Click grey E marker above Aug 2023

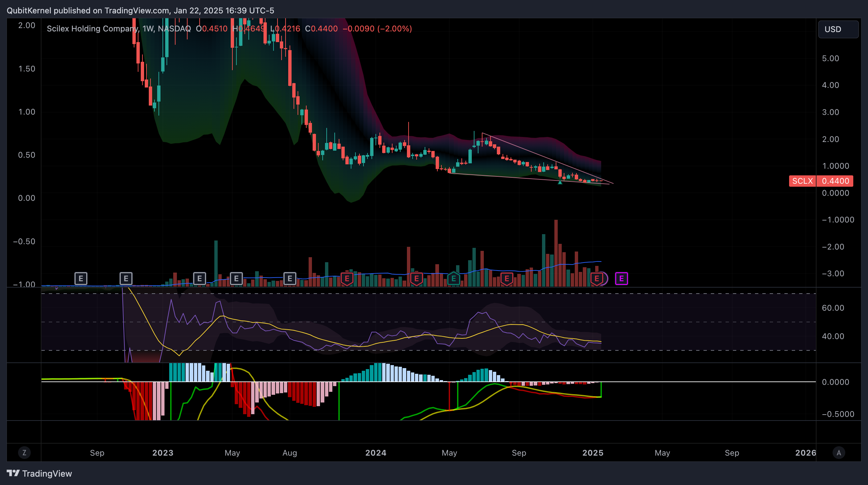point(290,279)
